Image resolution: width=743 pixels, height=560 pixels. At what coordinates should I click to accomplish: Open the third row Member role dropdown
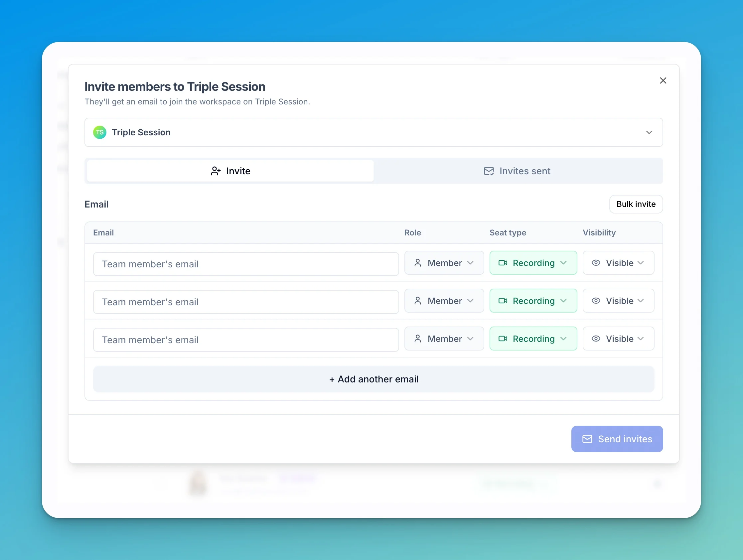[444, 339]
